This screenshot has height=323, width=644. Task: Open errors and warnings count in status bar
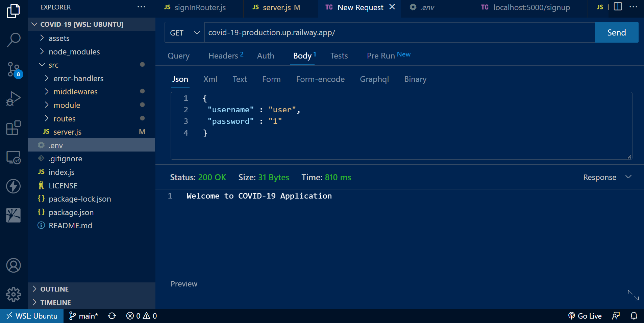(x=142, y=316)
